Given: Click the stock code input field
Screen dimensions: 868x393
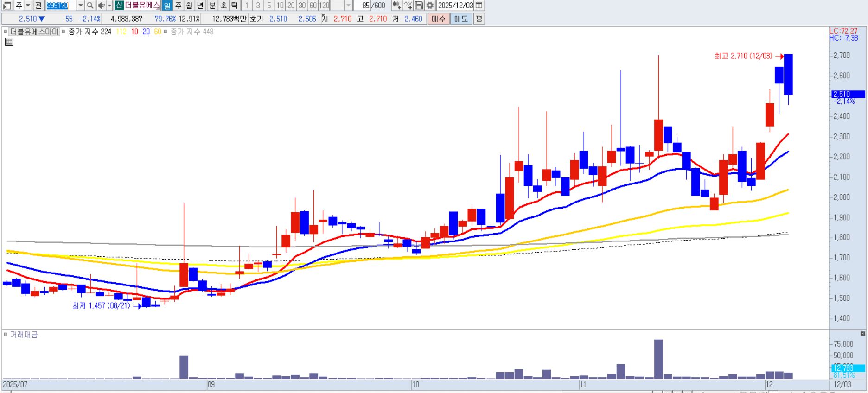Looking at the screenshot, I should point(61,6).
